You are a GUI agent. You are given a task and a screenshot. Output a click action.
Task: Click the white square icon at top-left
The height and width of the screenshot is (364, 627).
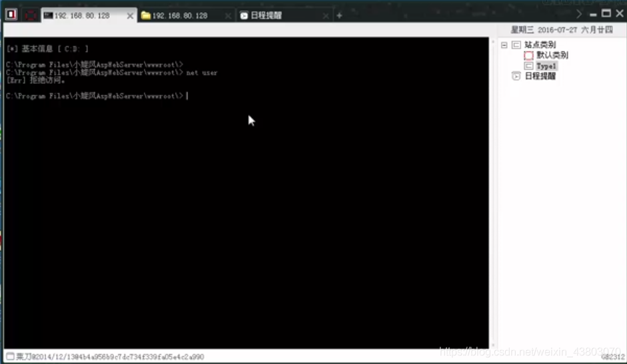11,15
